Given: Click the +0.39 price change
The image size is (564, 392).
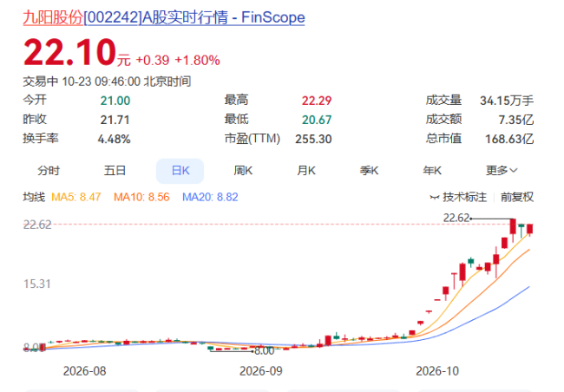Looking at the screenshot, I should tap(153, 61).
